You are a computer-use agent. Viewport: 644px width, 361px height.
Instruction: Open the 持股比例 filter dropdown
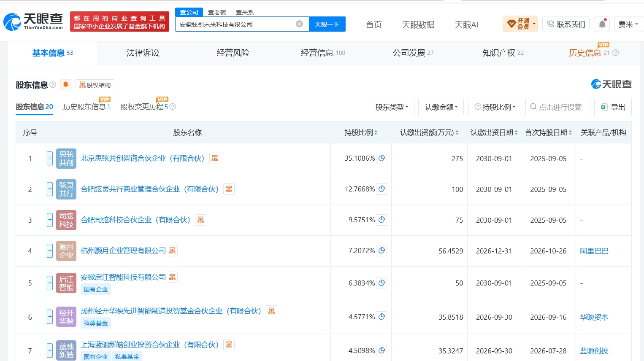click(495, 107)
